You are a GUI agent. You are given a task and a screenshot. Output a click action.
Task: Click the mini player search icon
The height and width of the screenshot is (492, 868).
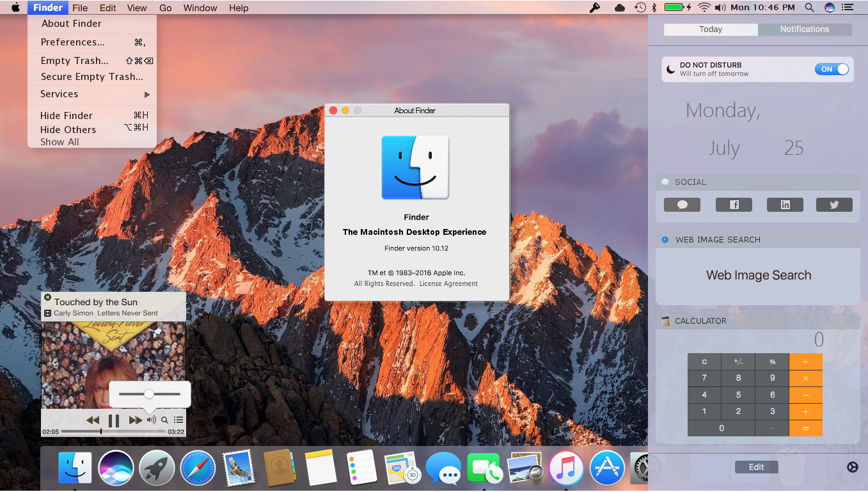click(x=165, y=420)
